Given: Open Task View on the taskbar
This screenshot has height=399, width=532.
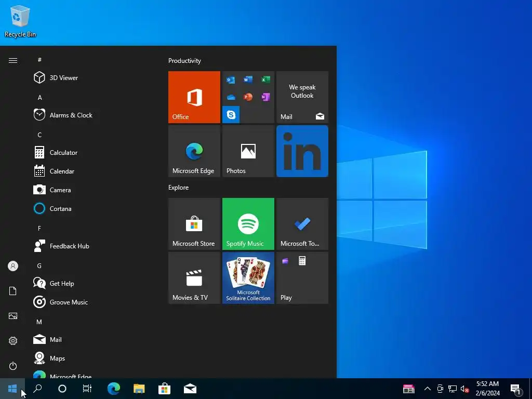Looking at the screenshot, I should click(87, 389).
